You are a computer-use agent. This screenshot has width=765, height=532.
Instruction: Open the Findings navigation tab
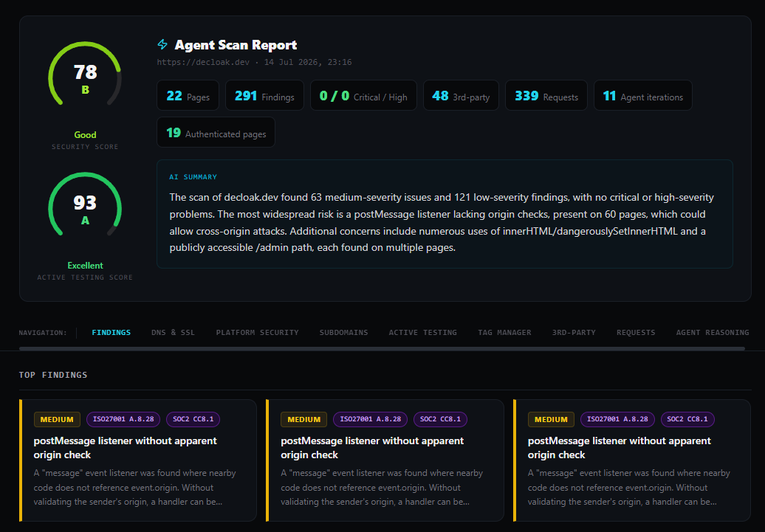tap(112, 333)
